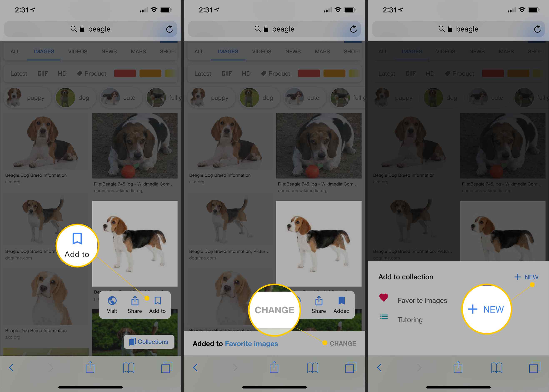Tap the Latest filter toggle
Screen dimensions: 549x392
coord(19,73)
